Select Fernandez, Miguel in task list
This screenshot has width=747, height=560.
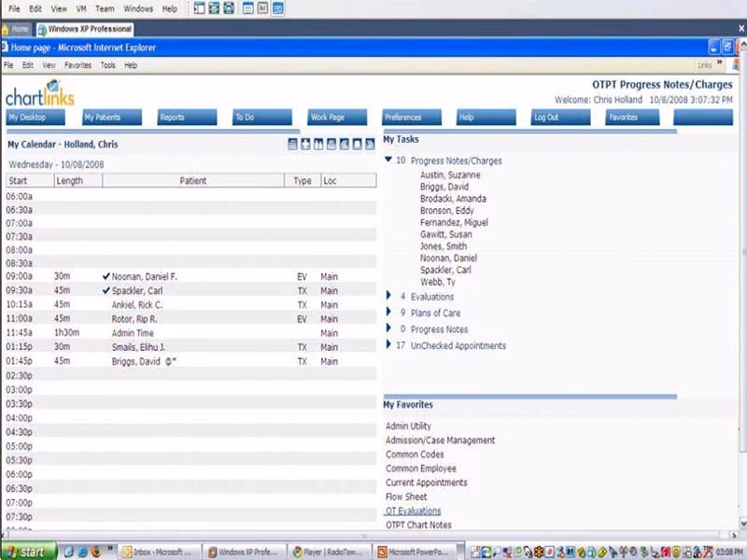pos(454,222)
